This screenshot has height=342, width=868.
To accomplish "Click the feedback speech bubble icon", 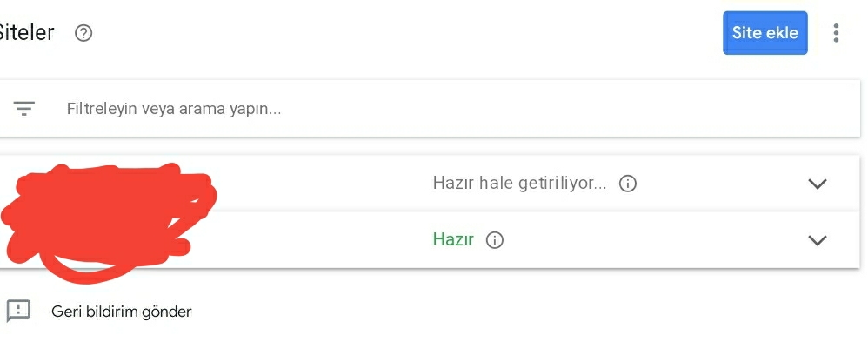I will click(18, 311).
